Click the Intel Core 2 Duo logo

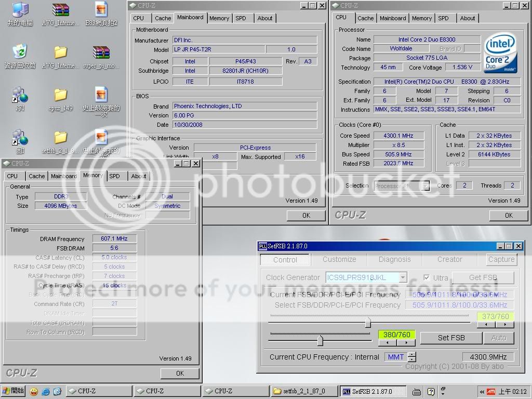point(500,52)
